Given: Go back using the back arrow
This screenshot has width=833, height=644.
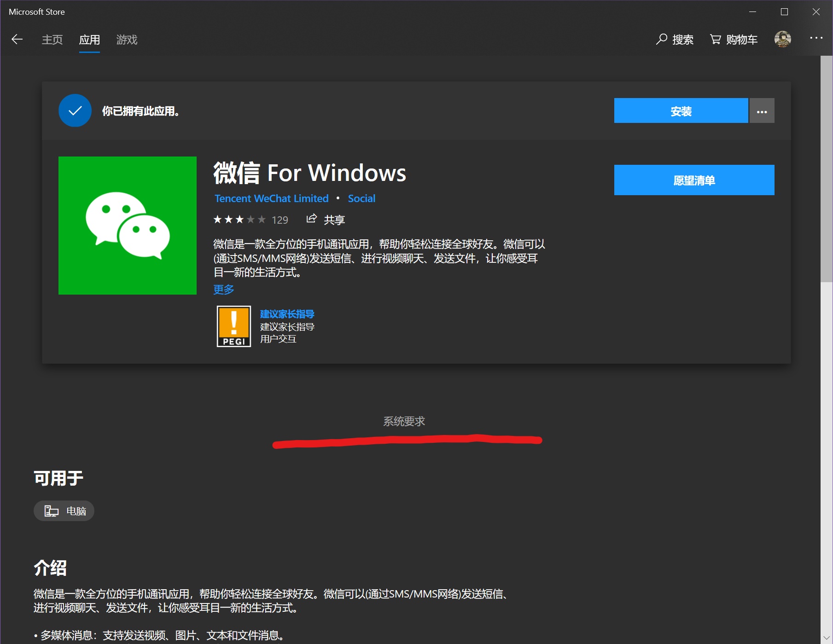Looking at the screenshot, I should 17,40.
